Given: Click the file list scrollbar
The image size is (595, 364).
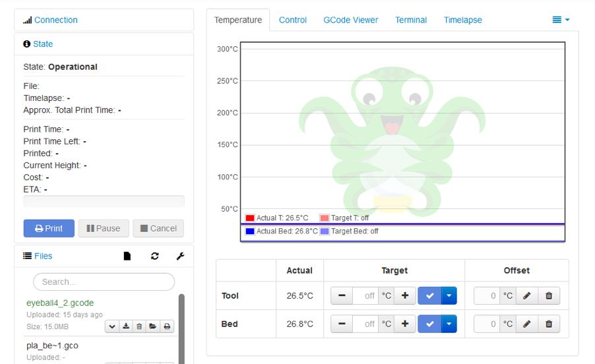Looking at the screenshot, I should pyautogui.click(x=182, y=328).
